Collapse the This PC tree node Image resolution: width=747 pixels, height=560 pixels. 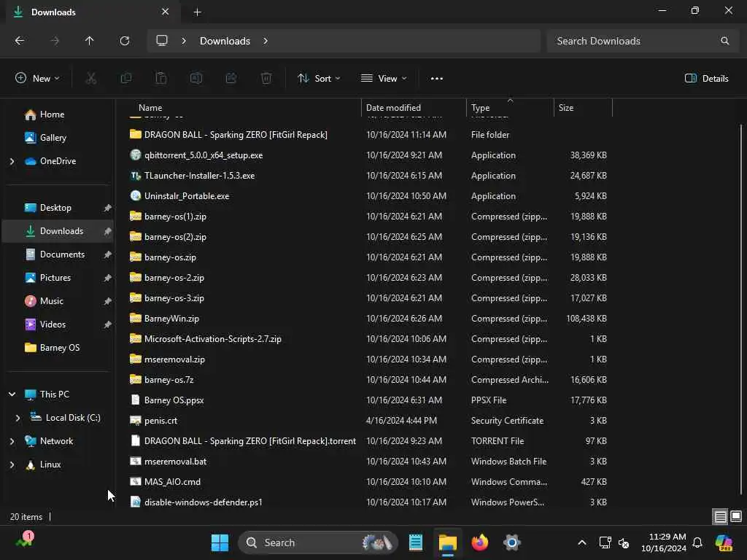12,394
